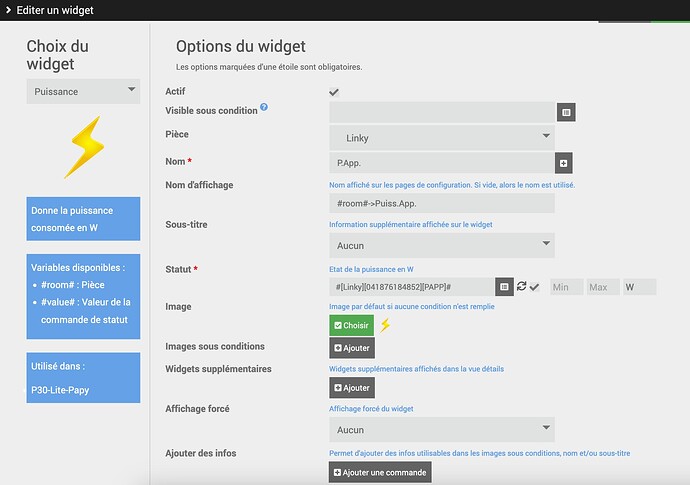The width and height of the screenshot is (690, 485).
Task: Open the Sous-titre dropdown set to Aucun
Action: click(442, 246)
